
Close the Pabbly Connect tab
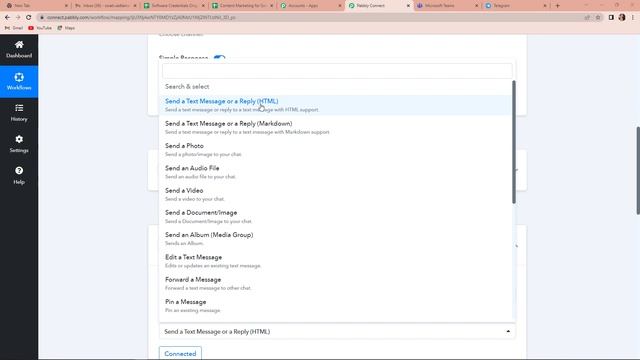(408, 6)
